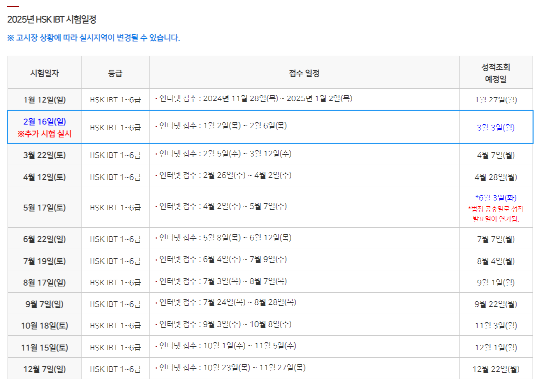Click HSK IBT 1~6급 in the 2월 16일 row
Viewport: 556px width, 392px height.
pos(115,128)
